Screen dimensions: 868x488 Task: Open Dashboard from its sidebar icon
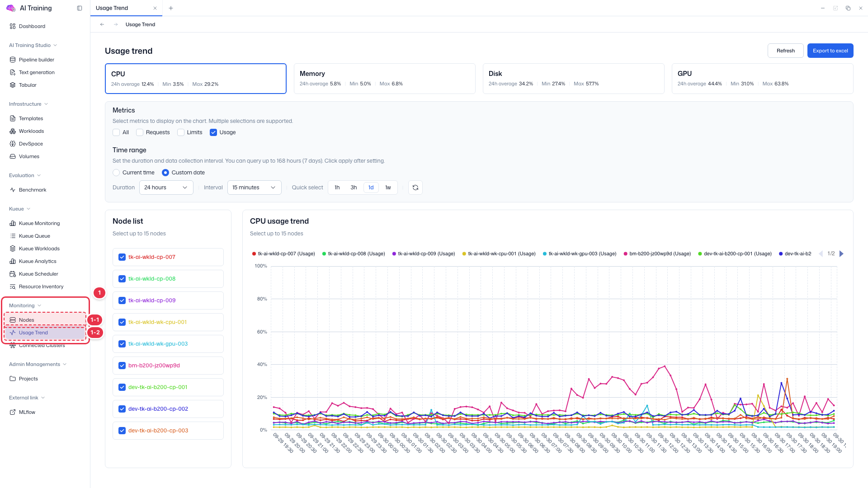[x=13, y=26]
